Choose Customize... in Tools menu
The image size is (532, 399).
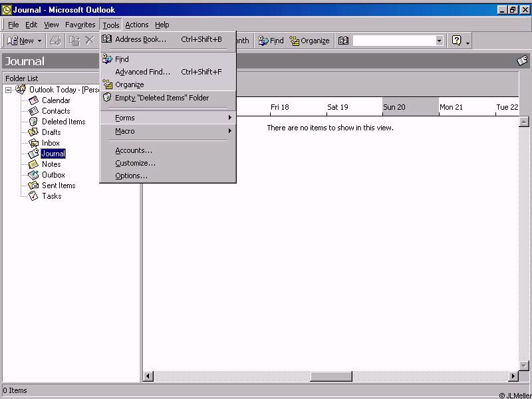[168, 163]
